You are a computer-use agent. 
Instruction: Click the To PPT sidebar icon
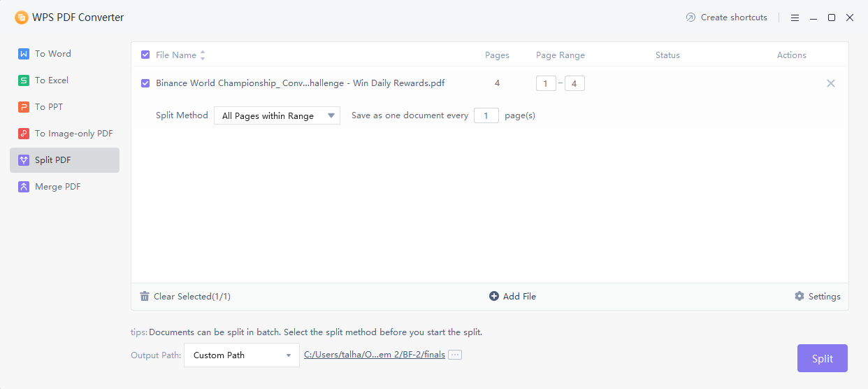24,107
